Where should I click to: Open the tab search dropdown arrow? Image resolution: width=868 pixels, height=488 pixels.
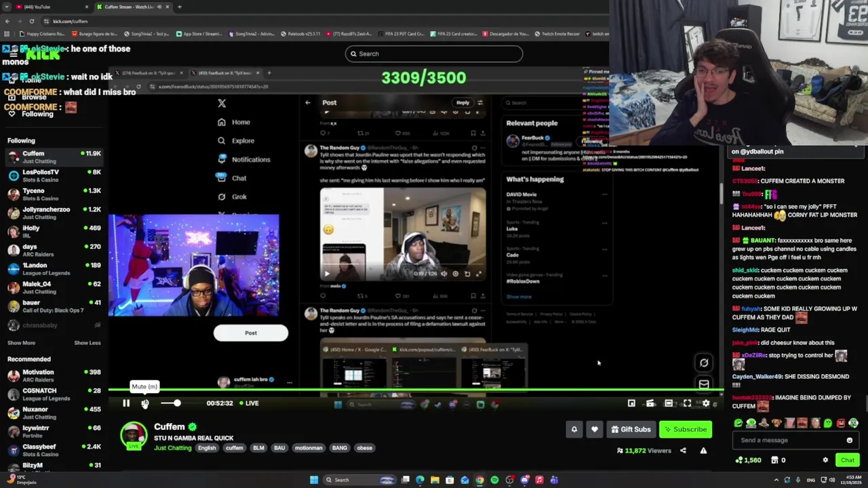tap(6, 7)
